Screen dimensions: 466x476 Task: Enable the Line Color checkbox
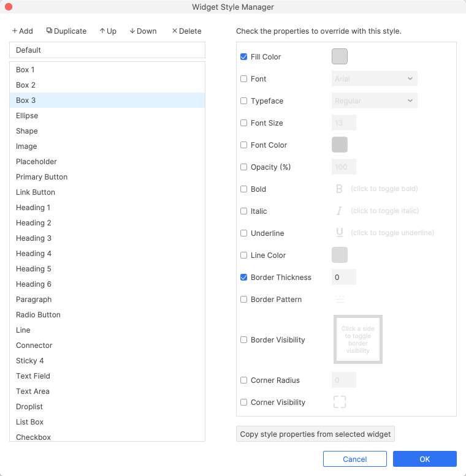pos(243,255)
